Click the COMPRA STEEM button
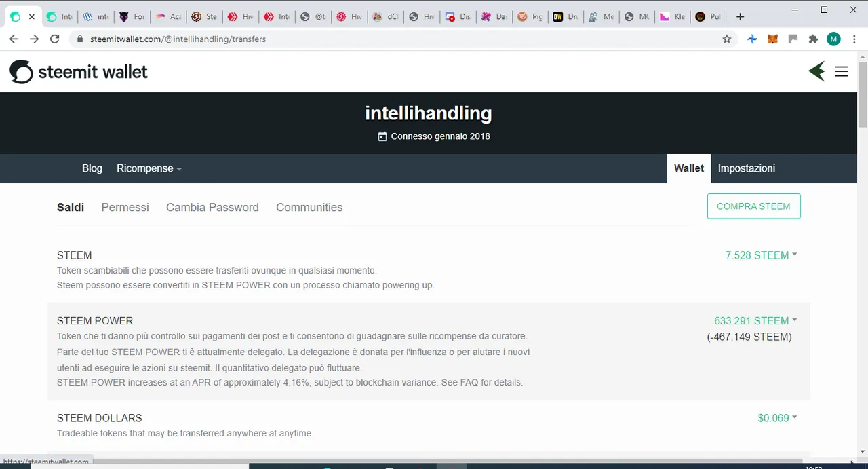Image resolution: width=868 pixels, height=469 pixels. click(x=753, y=206)
